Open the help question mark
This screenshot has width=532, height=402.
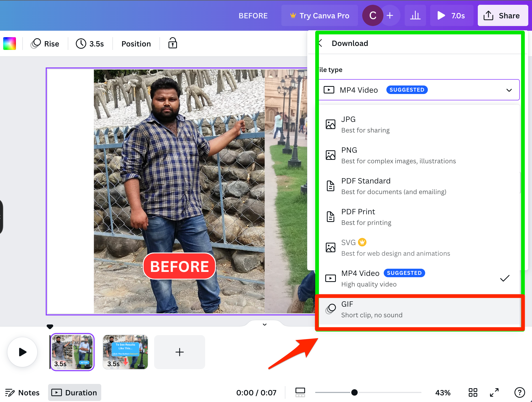520,392
